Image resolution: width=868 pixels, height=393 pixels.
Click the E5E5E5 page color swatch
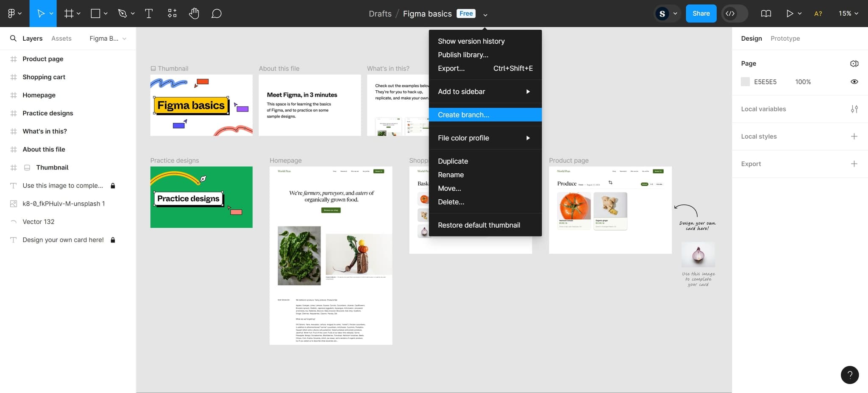tap(745, 82)
